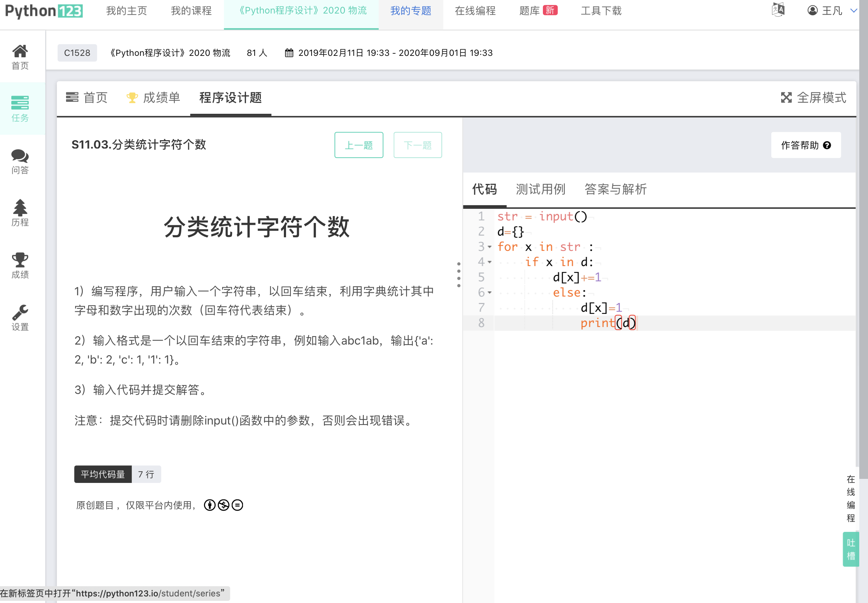Open 问答 chat bubbles icon
Screen dimensions: 868x603
pyautogui.click(x=20, y=155)
